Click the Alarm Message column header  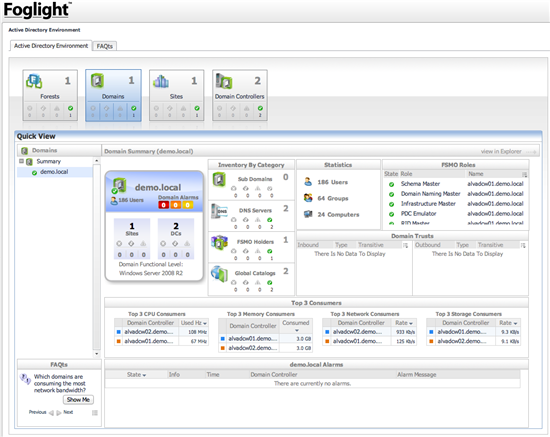(x=417, y=375)
